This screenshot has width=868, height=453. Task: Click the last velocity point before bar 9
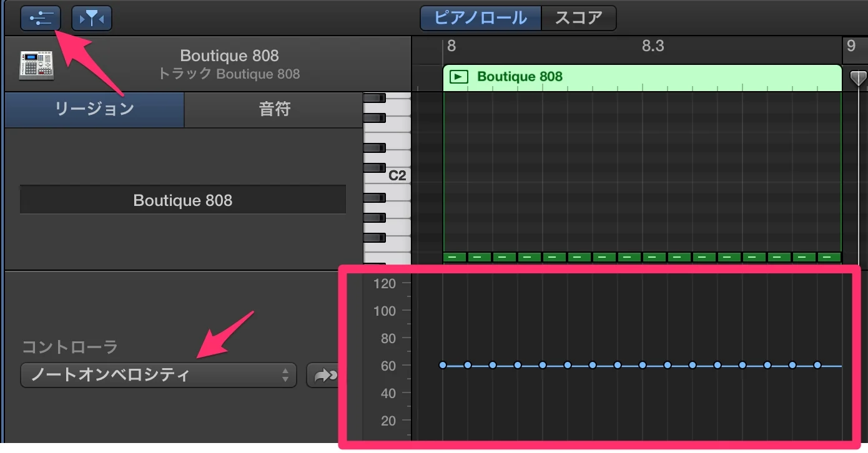pos(817,365)
